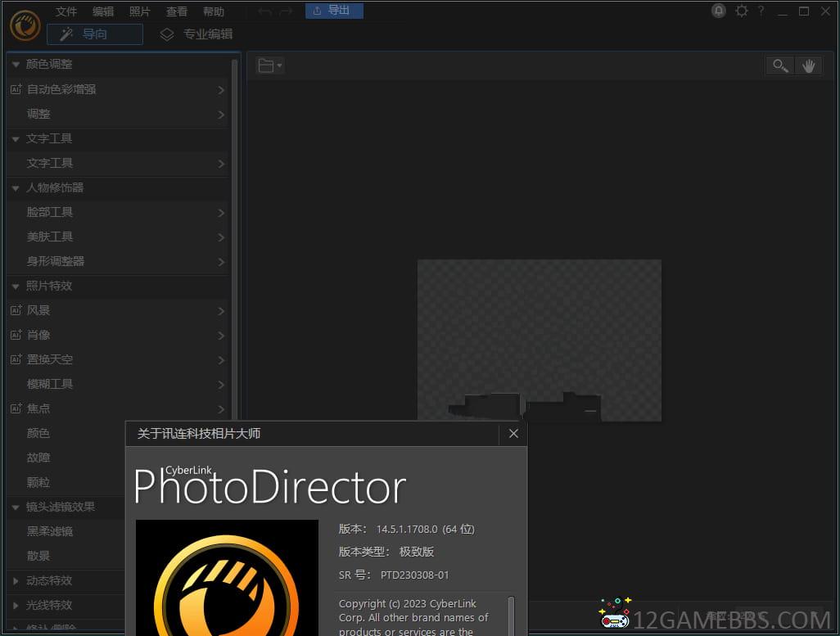
Task: Switch to the 导向 guided mode
Action: click(x=94, y=34)
